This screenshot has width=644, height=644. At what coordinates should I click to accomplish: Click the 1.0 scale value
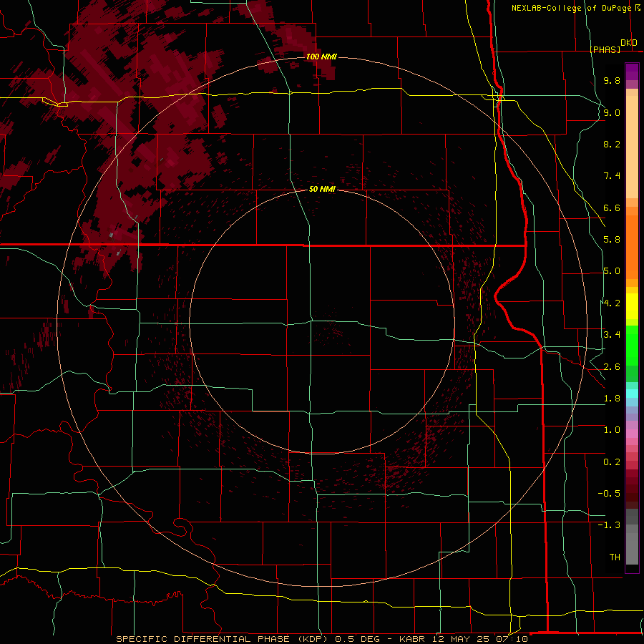[612, 430]
